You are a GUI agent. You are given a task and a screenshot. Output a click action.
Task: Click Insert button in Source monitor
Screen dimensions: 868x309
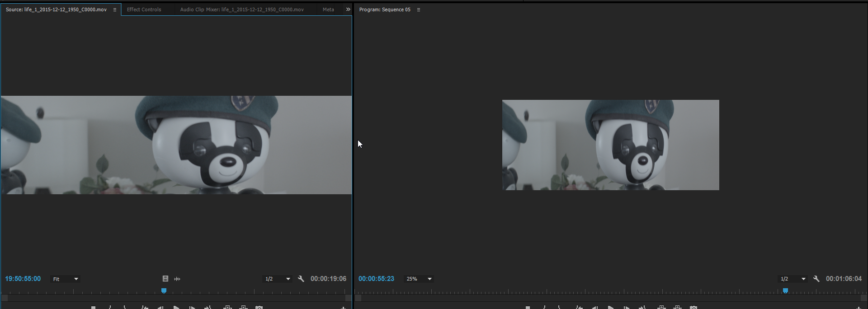click(x=228, y=307)
